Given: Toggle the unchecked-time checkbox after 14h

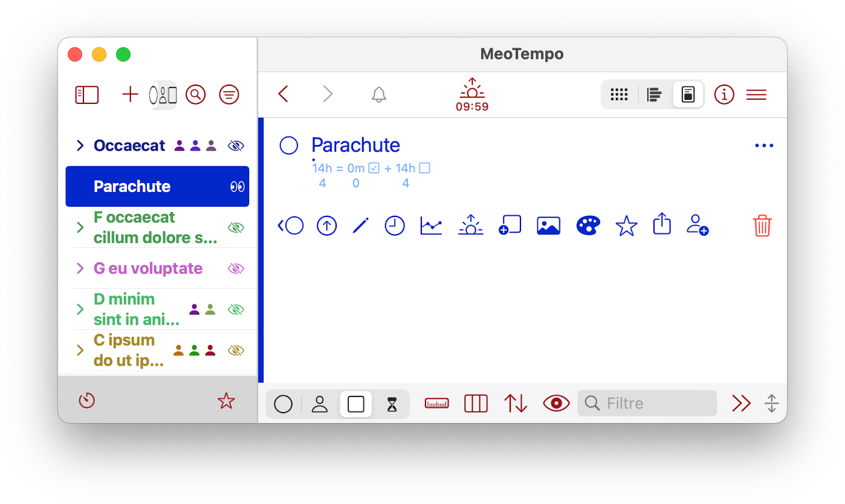Looking at the screenshot, I should (x=424, y=169).
